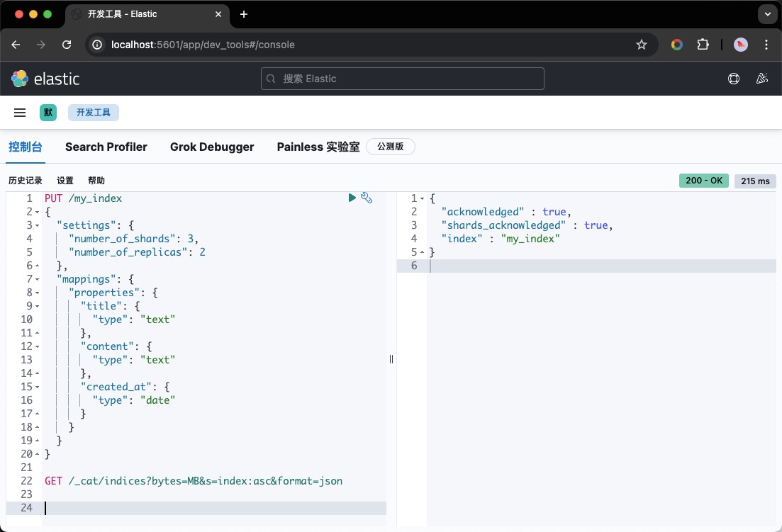Image resolution: width=782 pixels, height=532 pixels.
Task: Open the browser extensions puzzle icon
Action: (x=703, y=45)
